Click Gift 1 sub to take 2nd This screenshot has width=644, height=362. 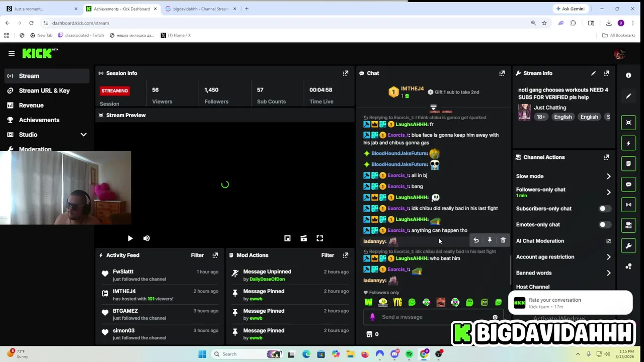coord(453,92)
